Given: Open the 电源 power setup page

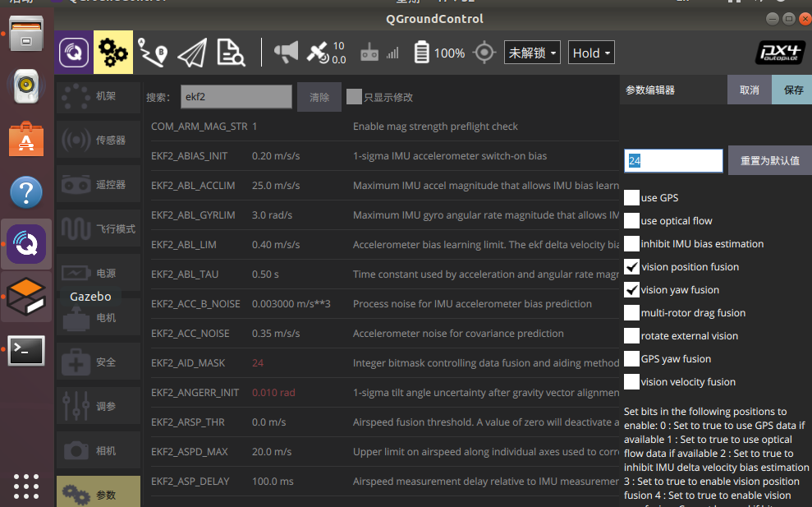Looking at the screenshot, I should (98, 273).
